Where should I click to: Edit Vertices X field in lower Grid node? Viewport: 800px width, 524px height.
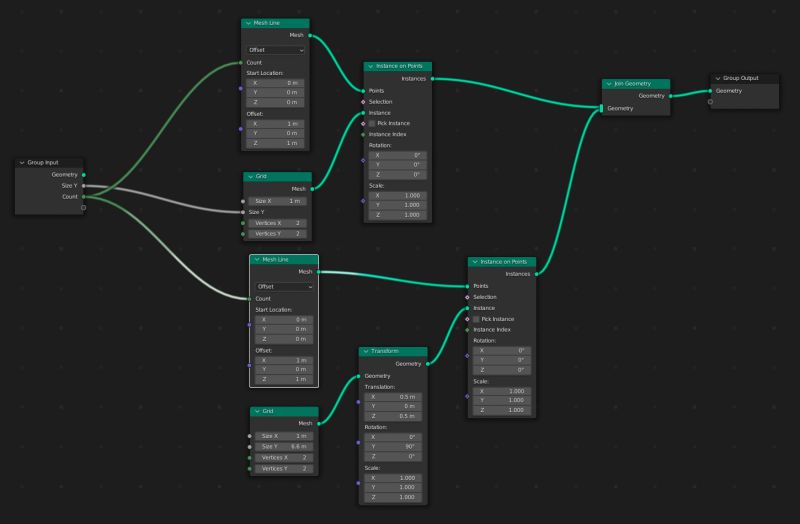click(x=285, y=458)
